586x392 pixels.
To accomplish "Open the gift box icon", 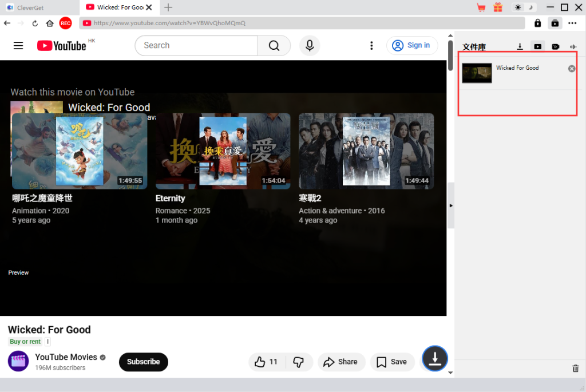I will click(498, 7).
